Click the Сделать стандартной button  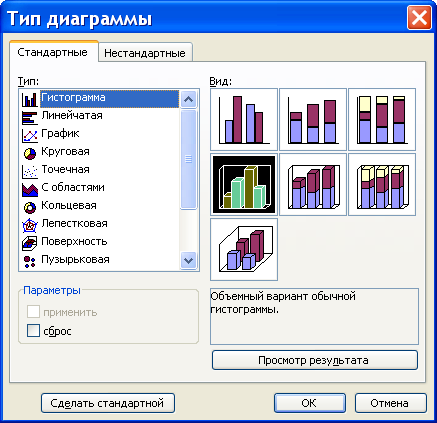(108, 403)
